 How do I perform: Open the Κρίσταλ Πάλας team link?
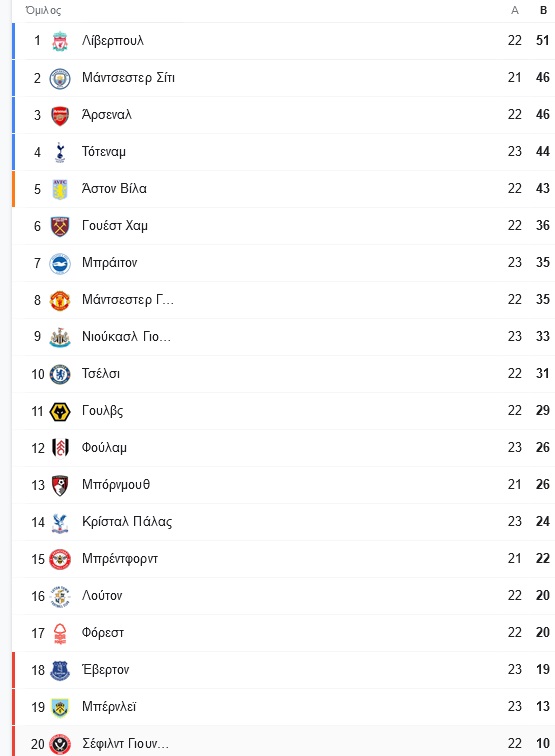127,522
